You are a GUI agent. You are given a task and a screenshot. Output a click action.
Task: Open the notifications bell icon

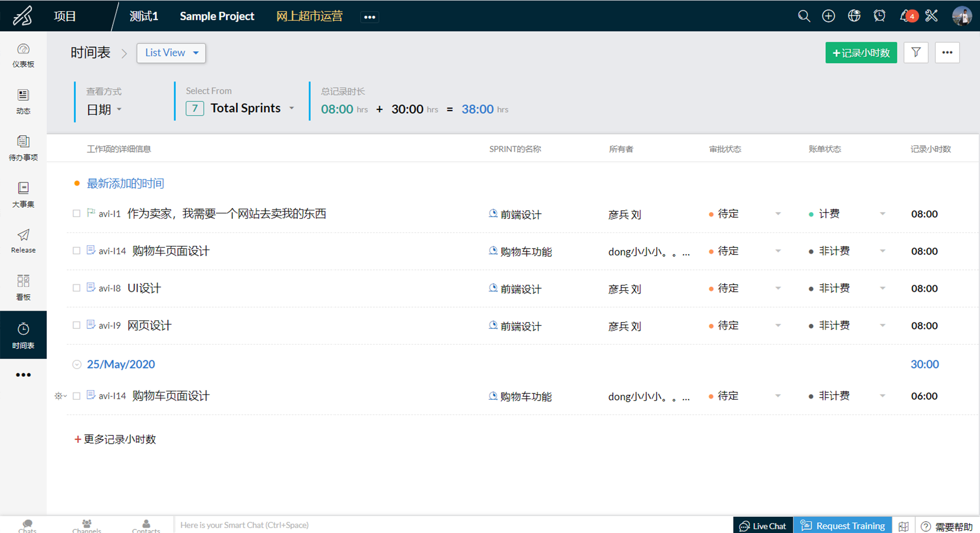tap(905, 16)
